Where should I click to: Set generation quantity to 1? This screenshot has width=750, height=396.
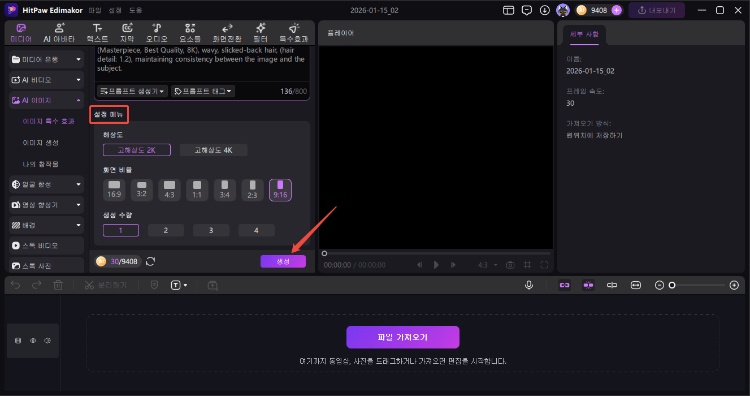tap(121, 231)
